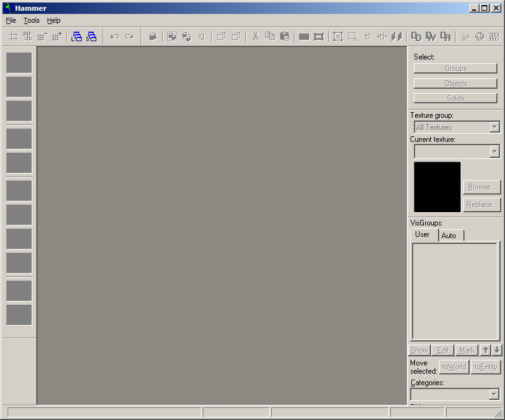This screenshot has height=420, width=505.
Task: Click inside the empty VisGroups list box
Action: point(455,291)
